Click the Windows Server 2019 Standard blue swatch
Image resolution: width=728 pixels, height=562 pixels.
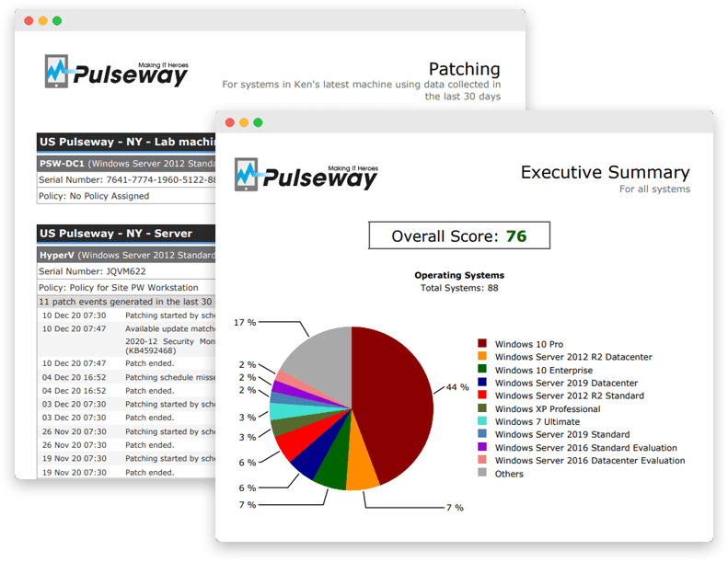(482, 434)
